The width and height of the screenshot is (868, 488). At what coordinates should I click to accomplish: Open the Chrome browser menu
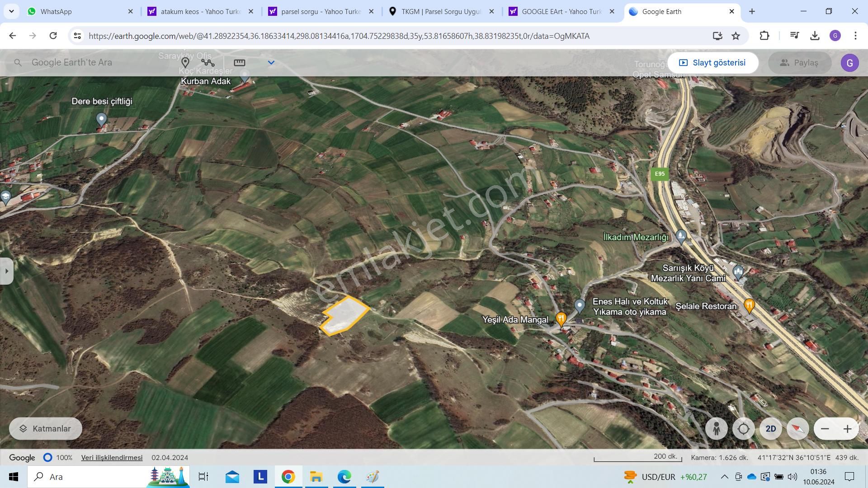pyautogui.click(x=856, y=36)
